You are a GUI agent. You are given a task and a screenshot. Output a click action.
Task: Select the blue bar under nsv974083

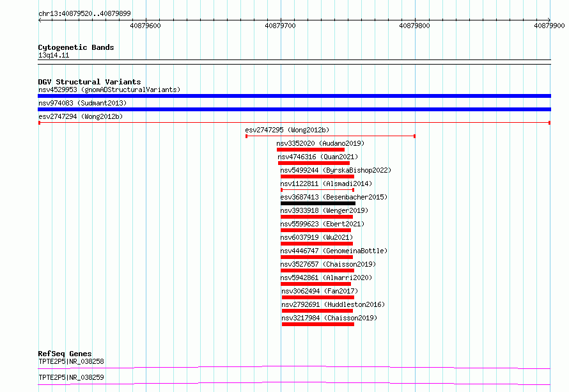pos(294,109)
